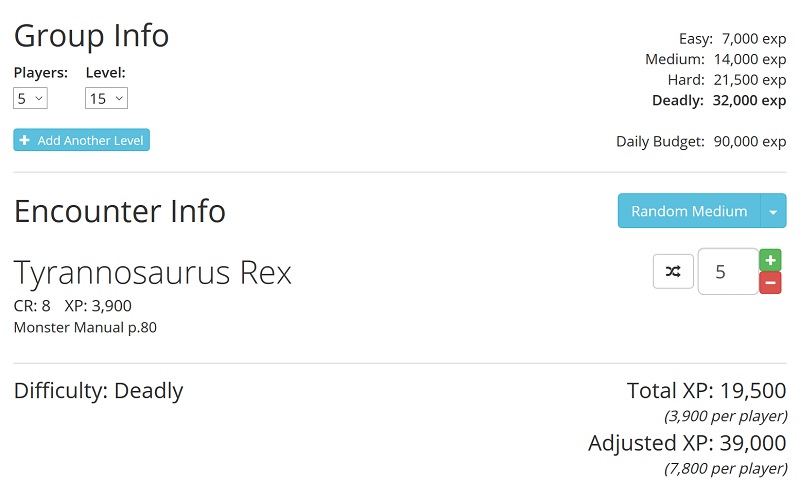Click the Difficulty: Deadly label
This screenshot has height=484, width=800.
tap(98, 391)
